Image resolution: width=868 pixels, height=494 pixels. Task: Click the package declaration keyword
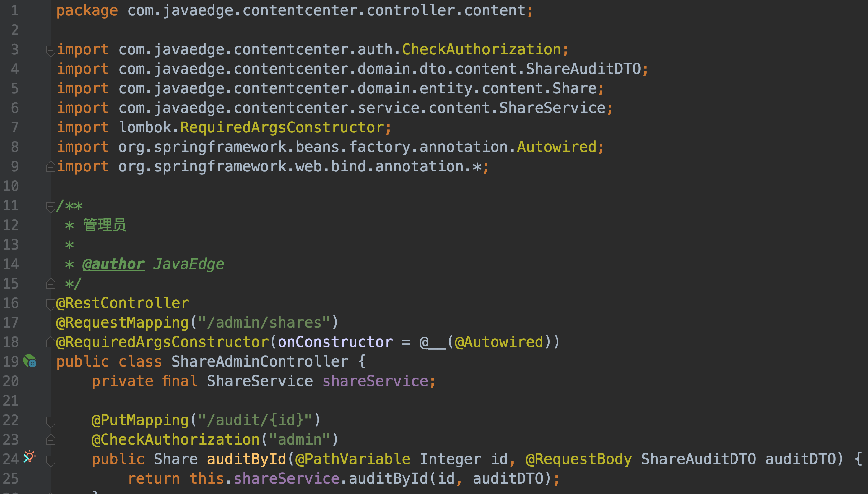[87, 11]
